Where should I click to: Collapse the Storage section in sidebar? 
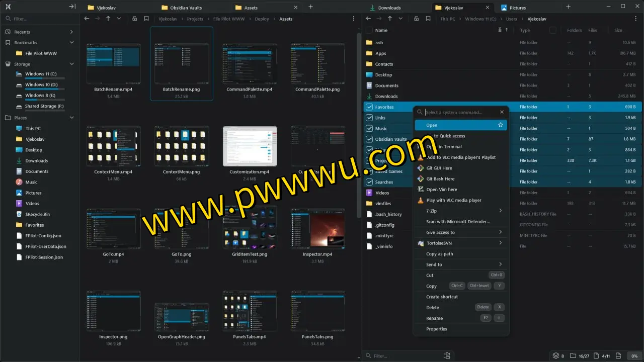point(72,64)
